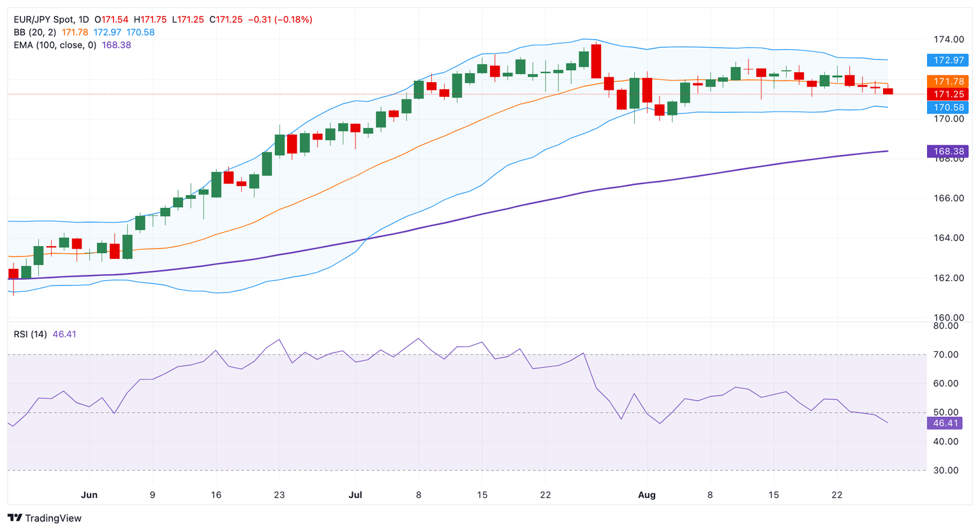Click the 70.00 level on RSI axis

pyautogui.click(x=944, y=354)
